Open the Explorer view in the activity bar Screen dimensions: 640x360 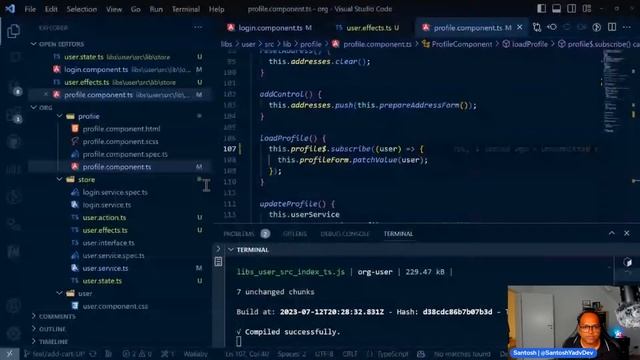13,31
